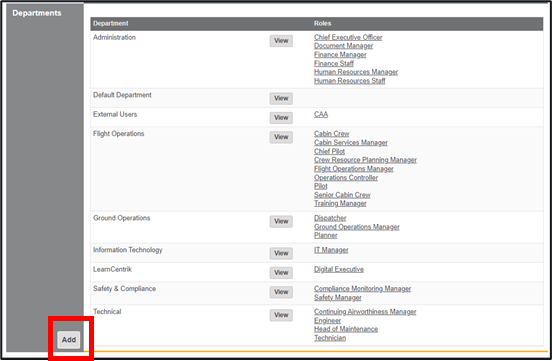This screenshot has width=552, height=361.
Task: Open the Chief Executive Officer role
Action: pos(348,37)
